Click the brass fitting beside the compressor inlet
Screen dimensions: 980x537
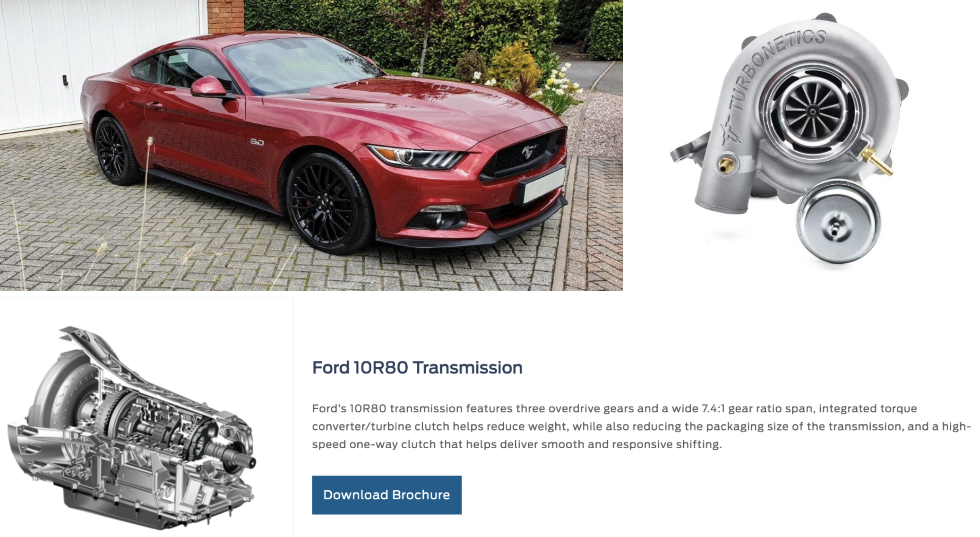(877, 161)
